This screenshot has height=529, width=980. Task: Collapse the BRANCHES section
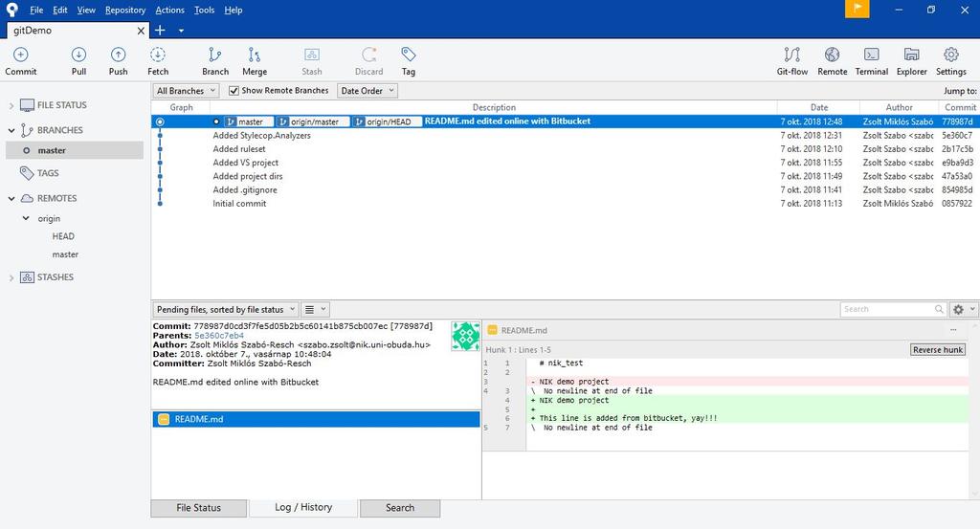pos(11,130)
